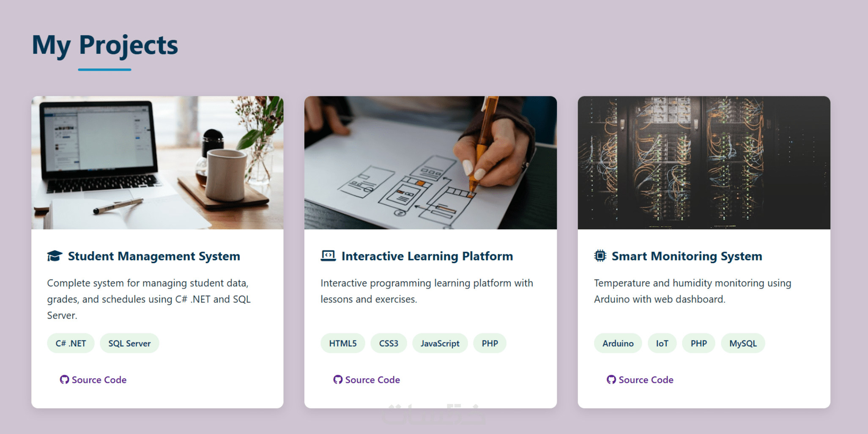The width and height of the screenshot is (868, 434).
Task: Select the SQL Server tag
Action: coord(129,343)
